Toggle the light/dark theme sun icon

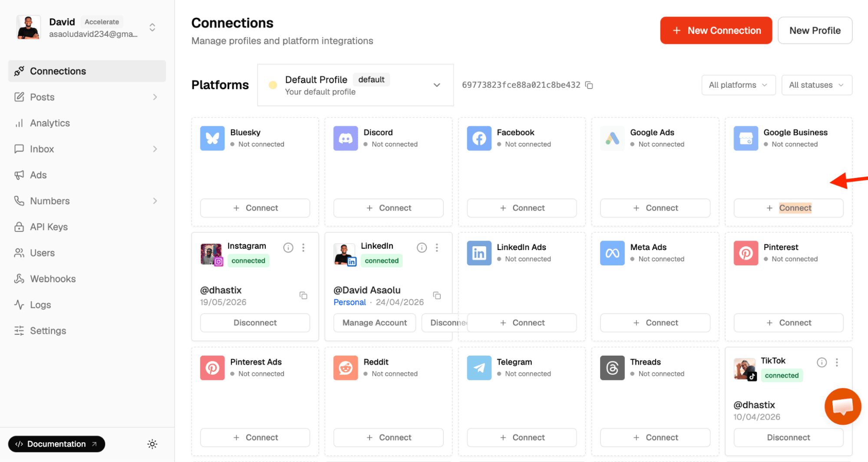pyautogui.click(x=152, y=444)
